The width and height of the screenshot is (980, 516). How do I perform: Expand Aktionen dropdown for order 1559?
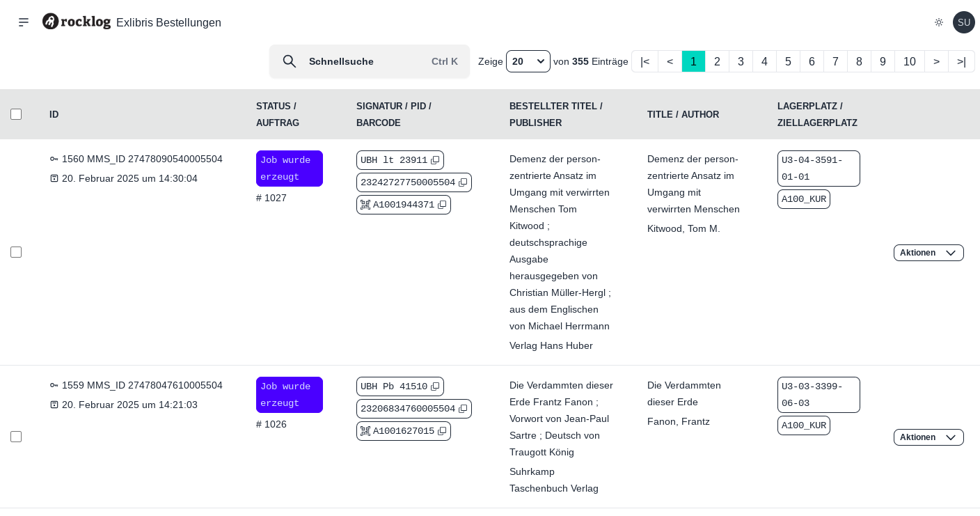click(928, 437)
